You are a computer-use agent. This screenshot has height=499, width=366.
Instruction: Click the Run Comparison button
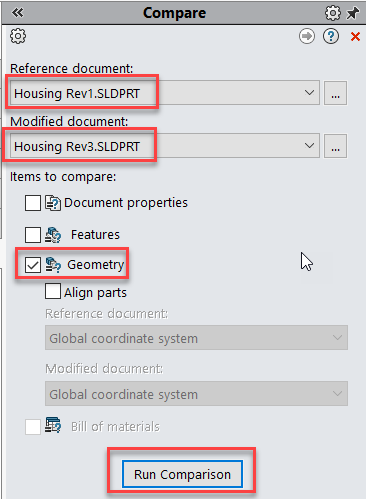[x=182, y=474]
